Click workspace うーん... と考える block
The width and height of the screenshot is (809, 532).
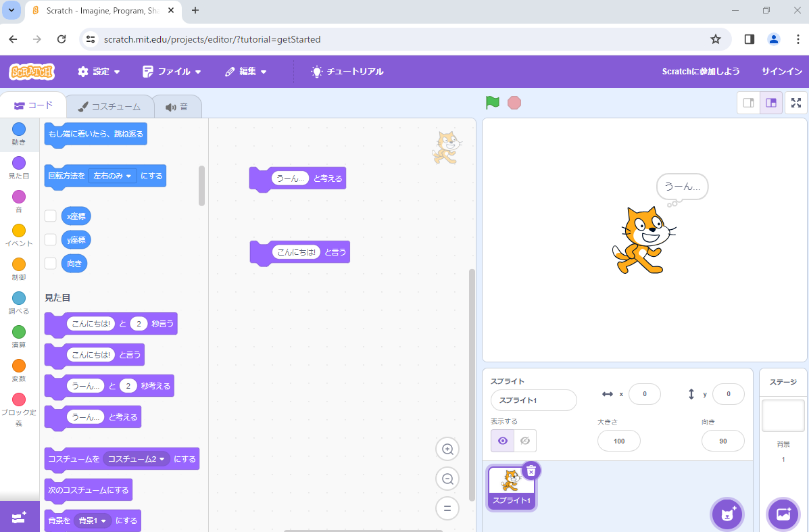click(297, 178)
